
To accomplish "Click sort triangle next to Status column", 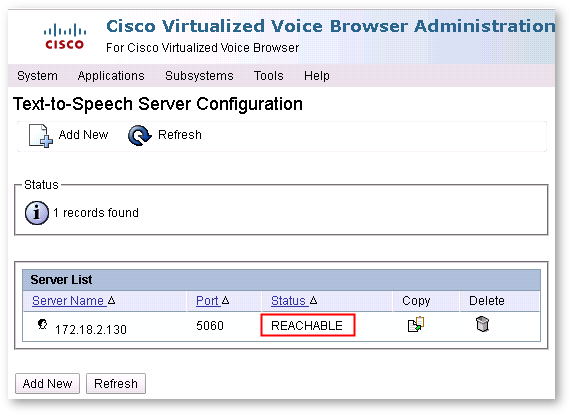I will (314, 300).
